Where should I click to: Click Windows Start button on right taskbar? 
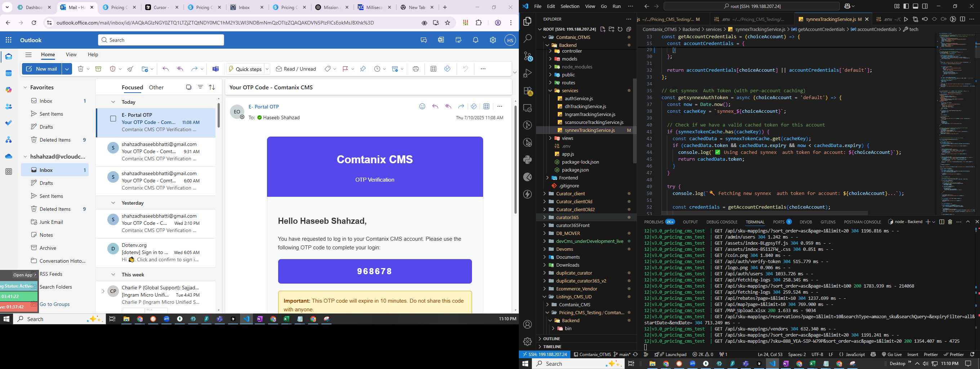coord(525,363)
